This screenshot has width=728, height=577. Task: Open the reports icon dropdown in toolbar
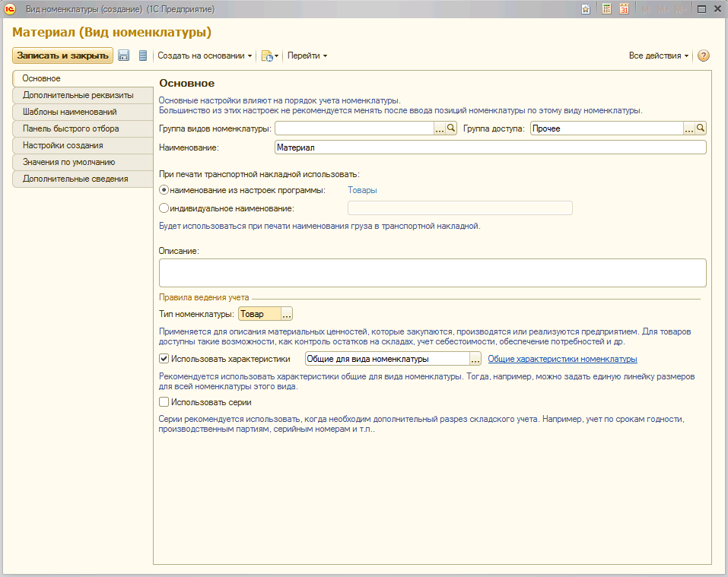(x=269, y=55)
